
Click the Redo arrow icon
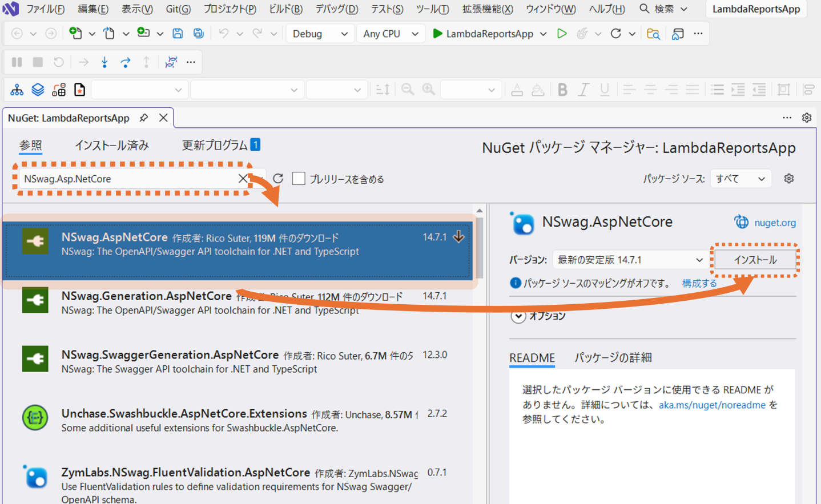[257, 34]
